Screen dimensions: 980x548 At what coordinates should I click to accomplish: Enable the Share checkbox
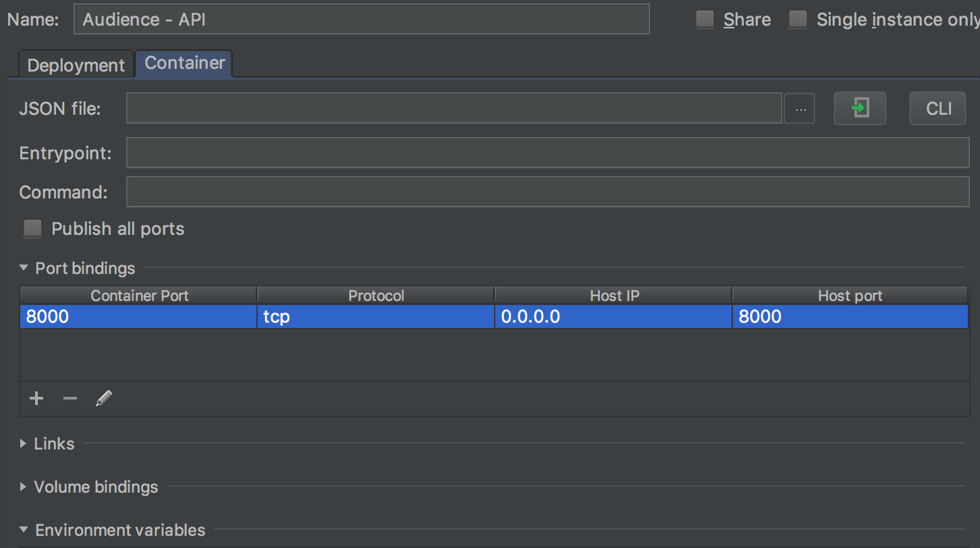point(705,20)
